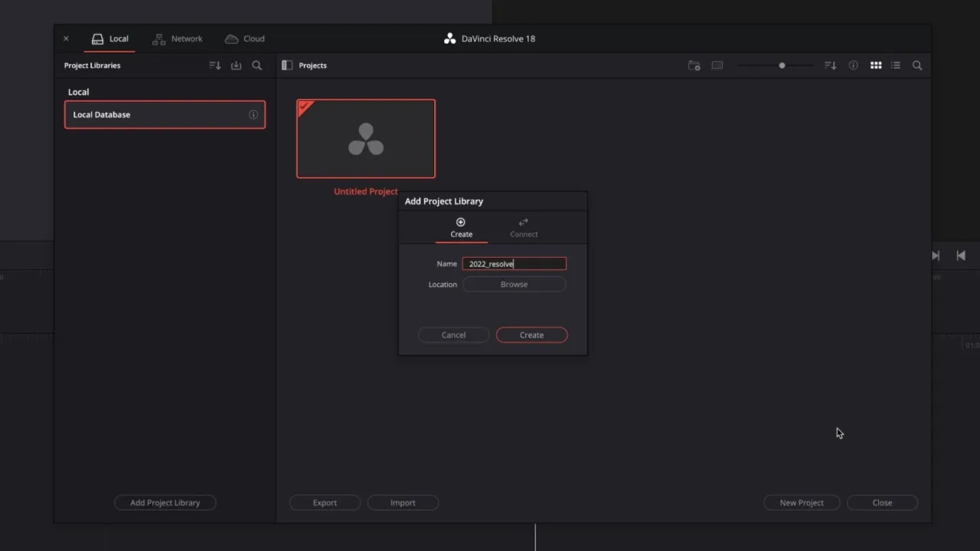Click the new folder icon in Projects toolbar
Screen dimensions: 980x551
pos(694,65)
